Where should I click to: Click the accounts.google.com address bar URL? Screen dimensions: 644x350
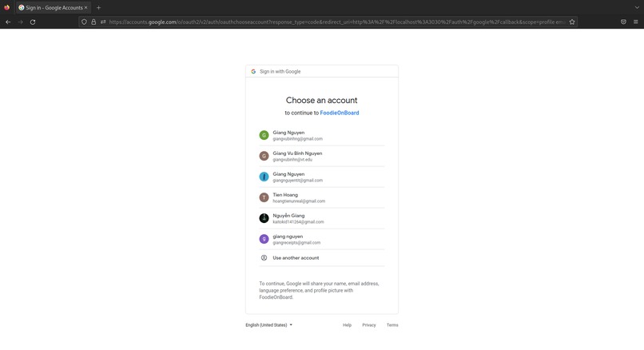click(x=337, y=22)
